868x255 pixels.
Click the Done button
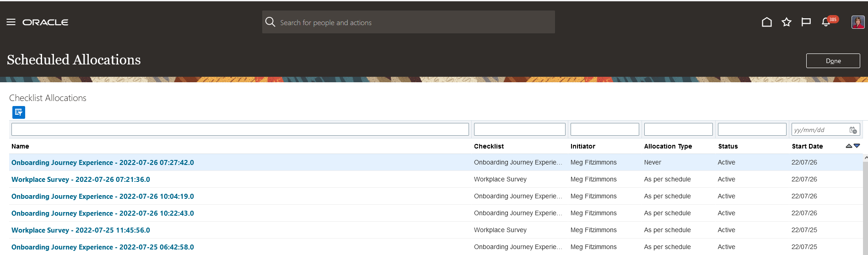pos(833,61)
